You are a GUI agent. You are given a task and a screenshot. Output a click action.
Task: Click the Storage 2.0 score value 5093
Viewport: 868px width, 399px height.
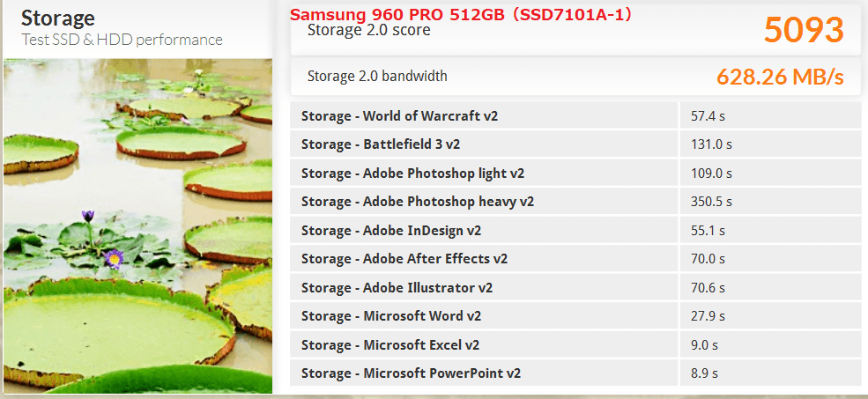[x=804, y=30]
